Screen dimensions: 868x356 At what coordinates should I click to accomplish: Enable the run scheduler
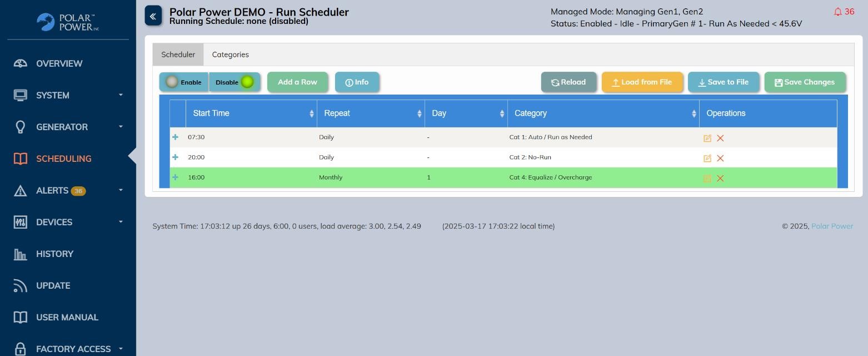[184, 82]
